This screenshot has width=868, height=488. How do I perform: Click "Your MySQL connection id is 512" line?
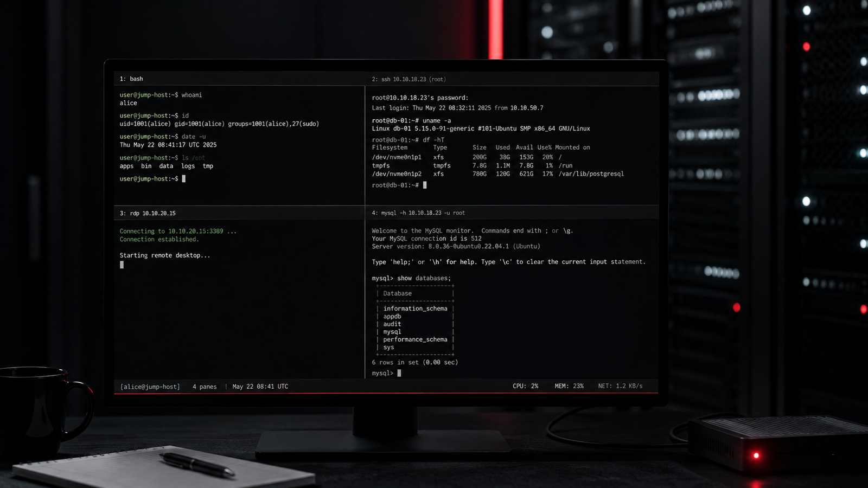tap(426, 239)
